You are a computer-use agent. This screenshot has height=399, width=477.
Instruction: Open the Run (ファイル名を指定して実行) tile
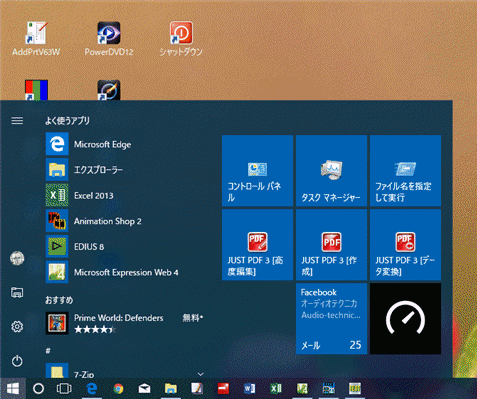tap(405, 171)
